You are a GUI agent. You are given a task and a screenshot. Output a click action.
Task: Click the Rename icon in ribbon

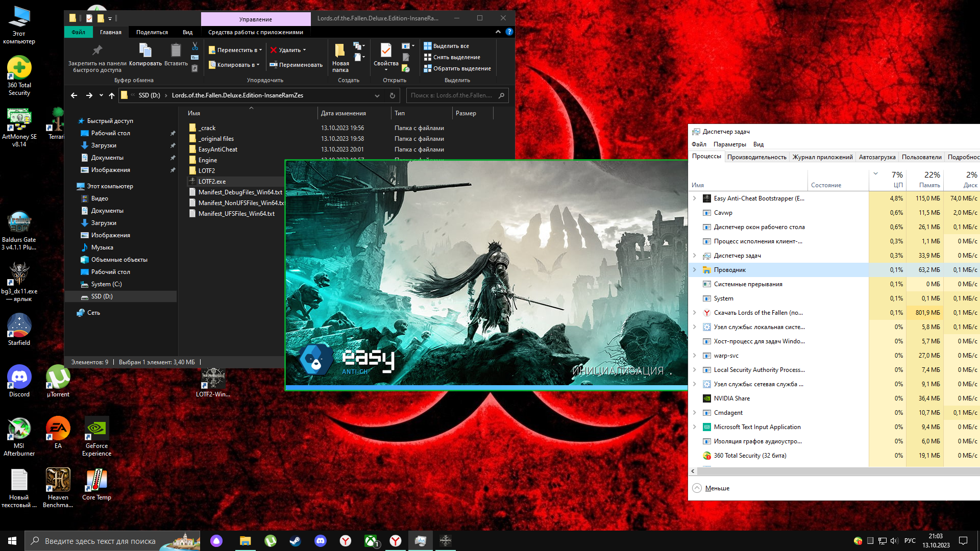(x=274, y=65)
